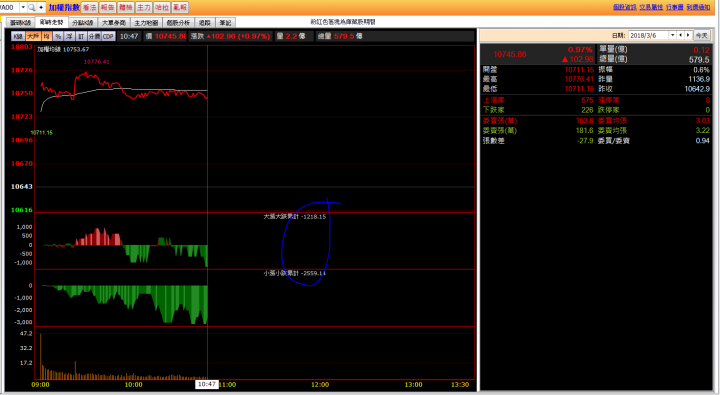Click the symbol code input field
This screenshot has width=720, height=395.
(x=10, y=7)
